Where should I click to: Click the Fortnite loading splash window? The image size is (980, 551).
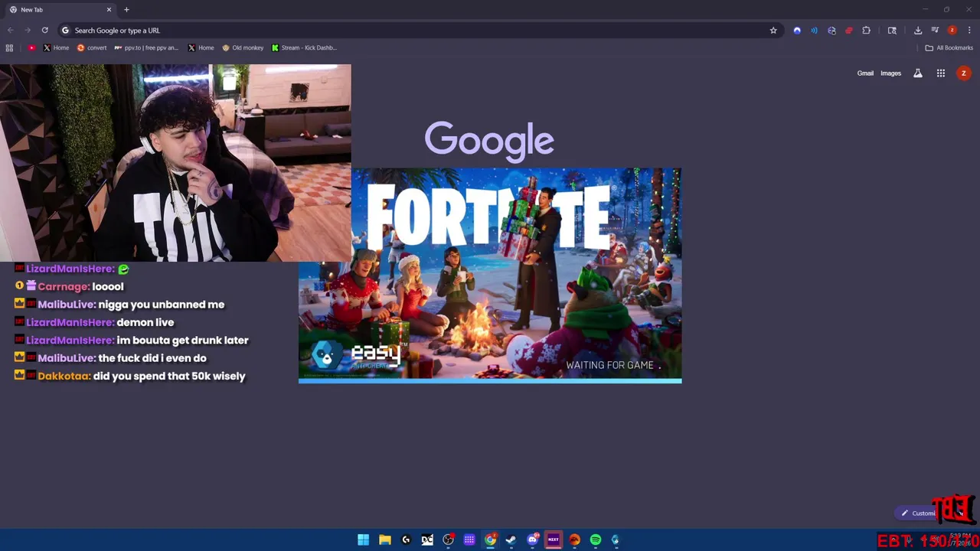(490, 275)
